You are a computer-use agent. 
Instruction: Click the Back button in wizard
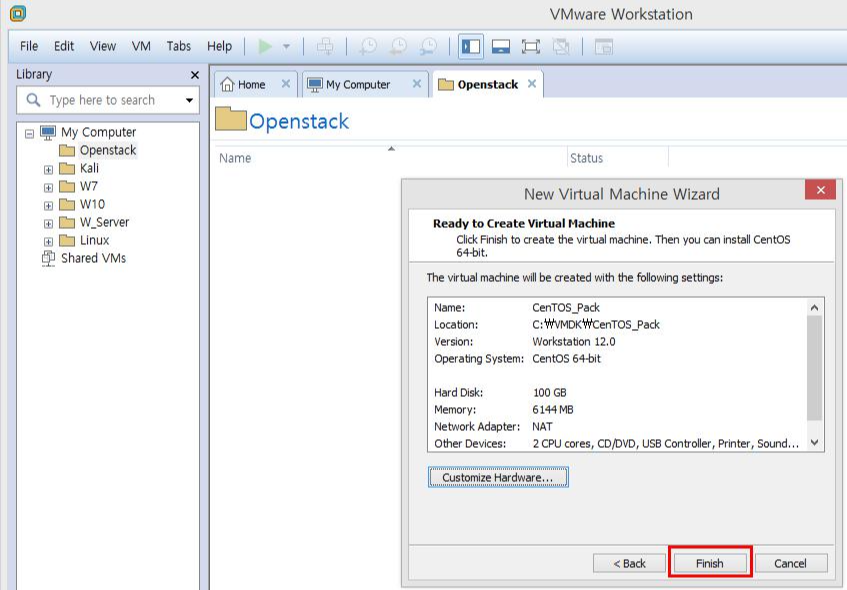click(629, 564)
